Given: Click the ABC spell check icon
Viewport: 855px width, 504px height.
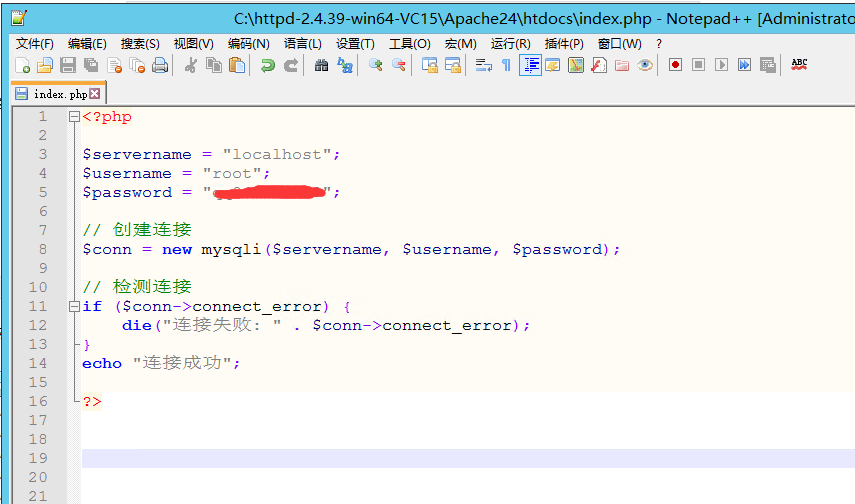Looking at the screenshot, I should [799, 64].
